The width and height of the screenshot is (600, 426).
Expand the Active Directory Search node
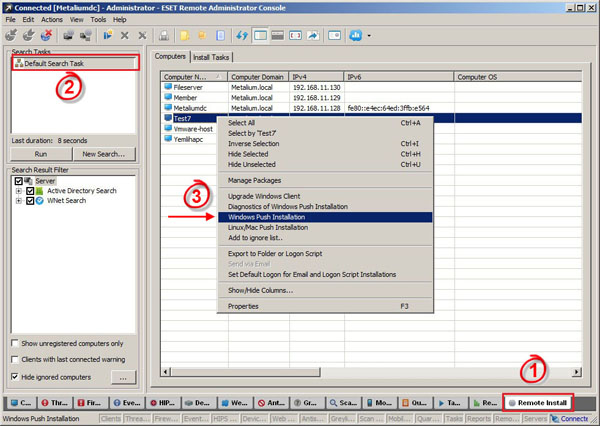[x=18, y=191]
